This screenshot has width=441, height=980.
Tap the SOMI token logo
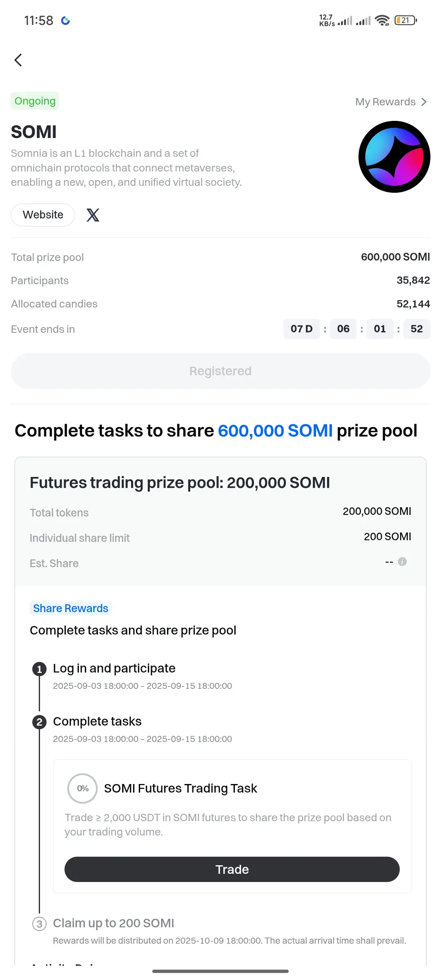[x=394, y=157]
